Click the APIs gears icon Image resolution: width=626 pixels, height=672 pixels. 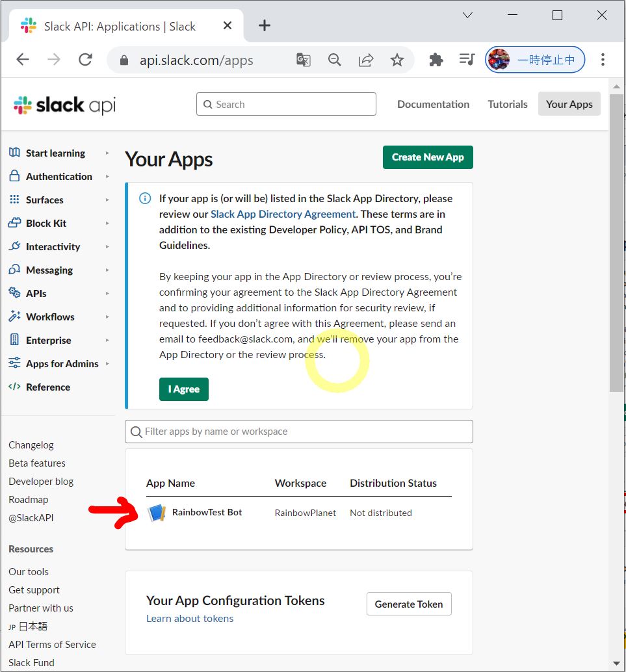pos(14,292)
